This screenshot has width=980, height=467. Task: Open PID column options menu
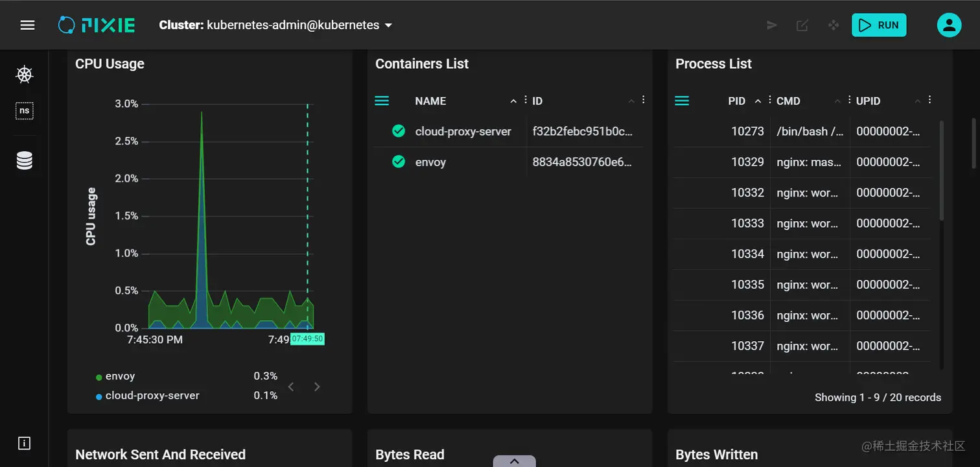[769, 100]
